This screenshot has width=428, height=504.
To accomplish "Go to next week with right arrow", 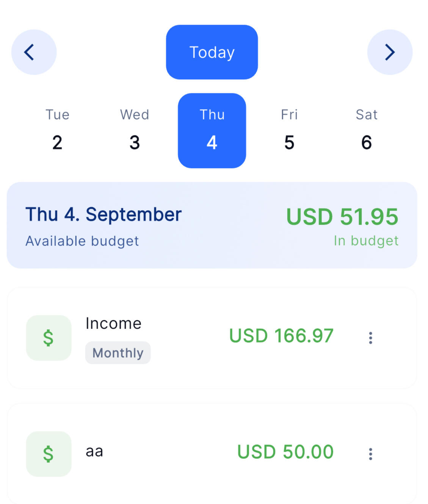I will pos(390,52).
